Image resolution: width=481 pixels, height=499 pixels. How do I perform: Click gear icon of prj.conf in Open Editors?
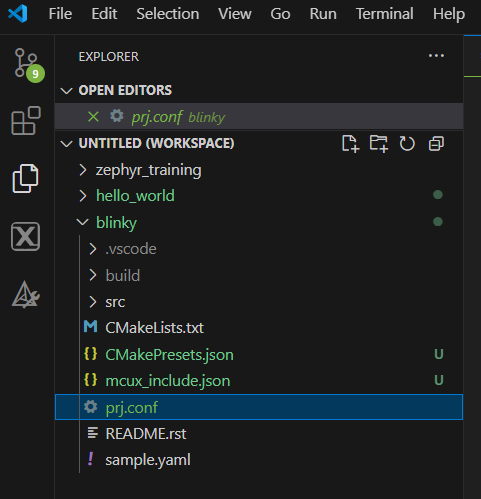pos(117,116)
